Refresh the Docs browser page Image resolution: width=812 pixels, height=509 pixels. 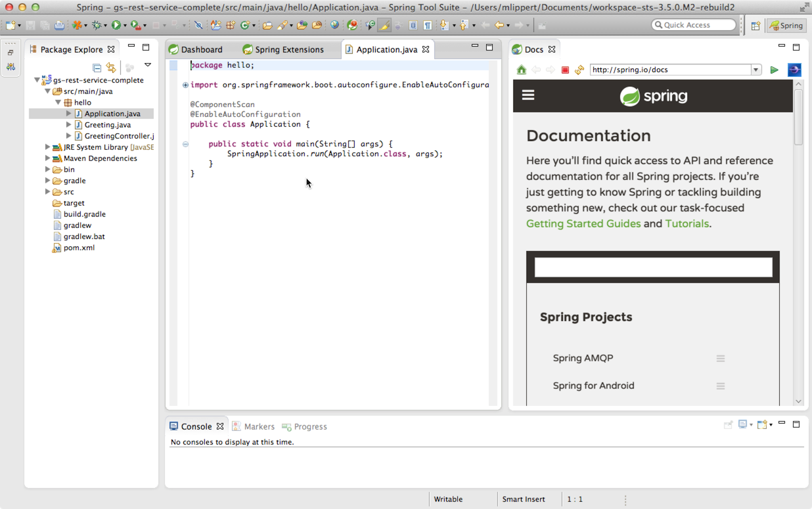(x=579, y=70)
